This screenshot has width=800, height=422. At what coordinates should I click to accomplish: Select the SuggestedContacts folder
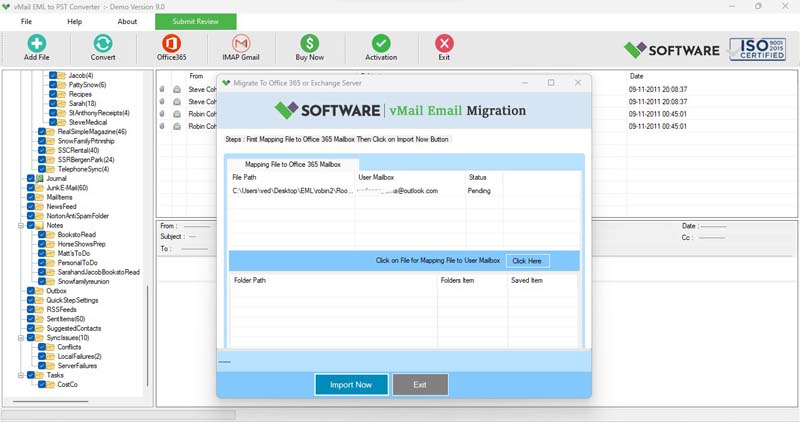point(73,329)
